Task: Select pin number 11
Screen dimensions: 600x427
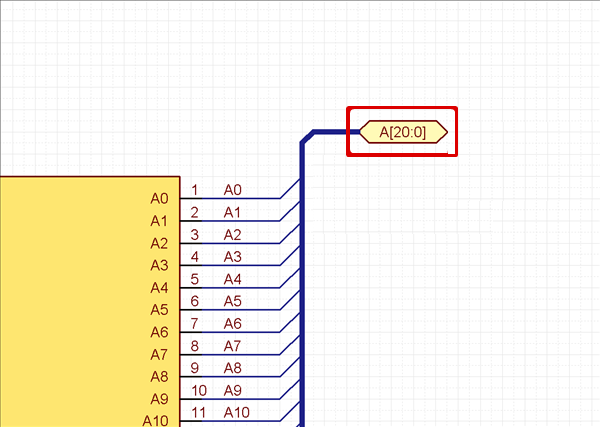Action: [199, 412]
